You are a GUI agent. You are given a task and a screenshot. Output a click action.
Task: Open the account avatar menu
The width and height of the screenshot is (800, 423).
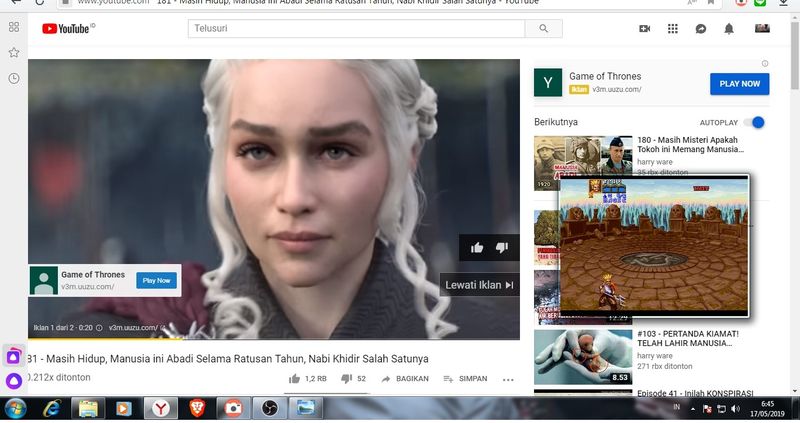pyautogui.click(x=762, y=28)
